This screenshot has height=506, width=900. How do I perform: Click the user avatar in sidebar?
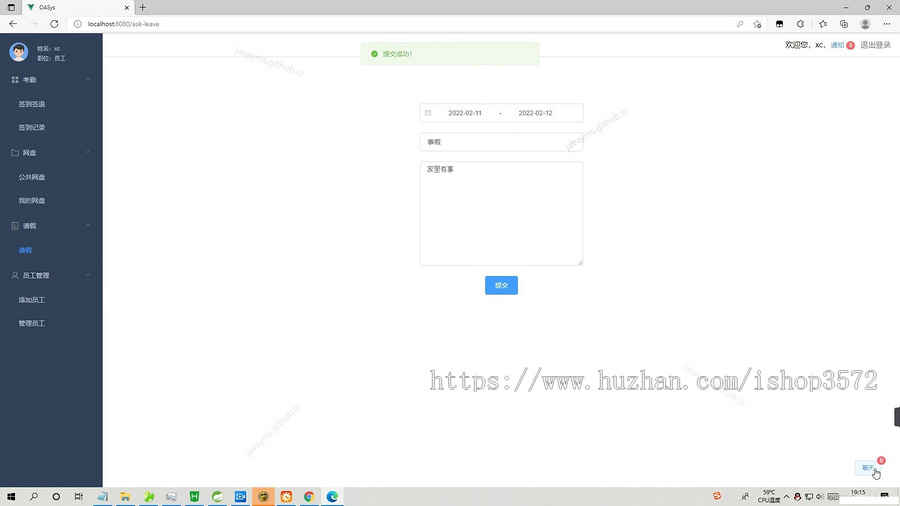(x=18, y=52)
